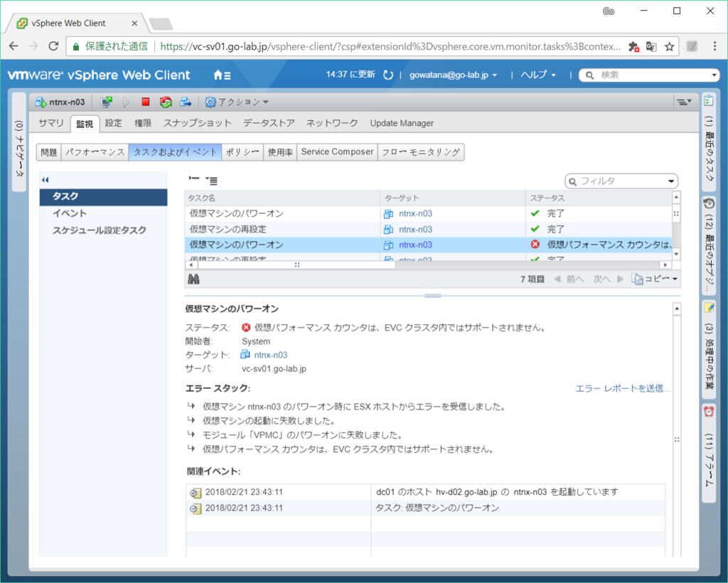
Task: Open the filter dropdown arrow
Action: pyautogui.click(x=671, y=181)
